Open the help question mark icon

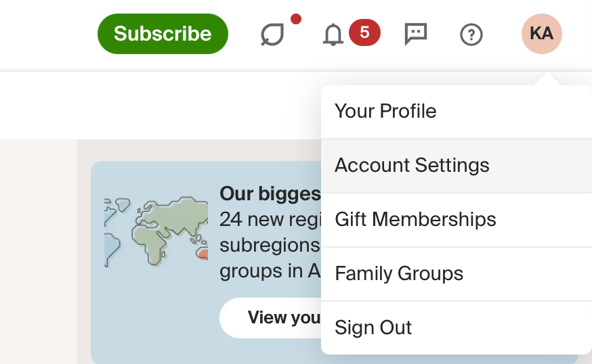click(x=471, y=35)
